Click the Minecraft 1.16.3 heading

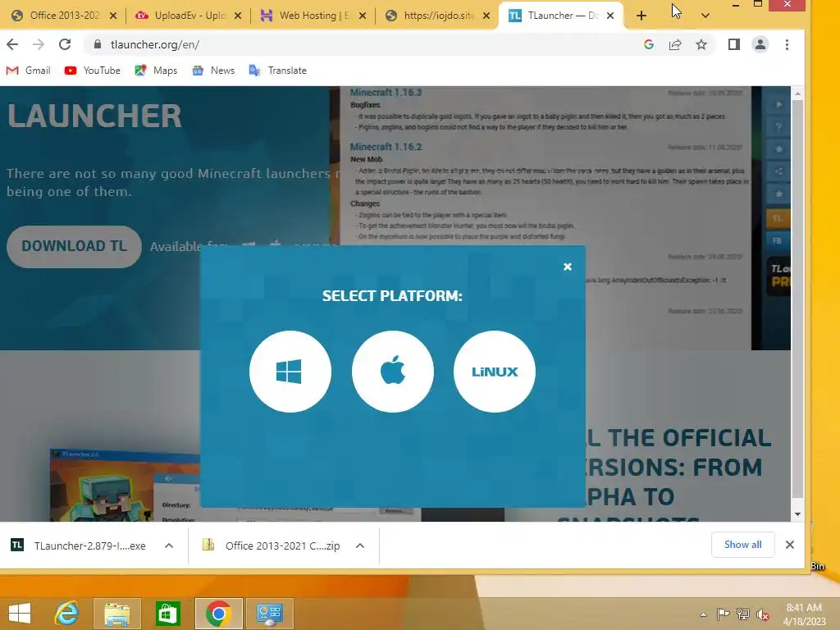386,93
